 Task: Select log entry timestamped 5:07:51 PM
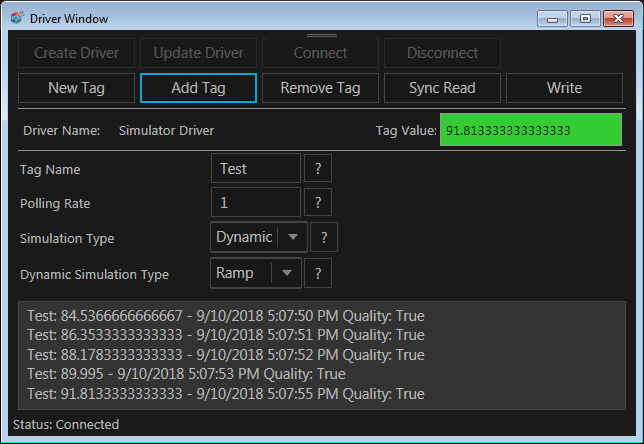point(226,335)
